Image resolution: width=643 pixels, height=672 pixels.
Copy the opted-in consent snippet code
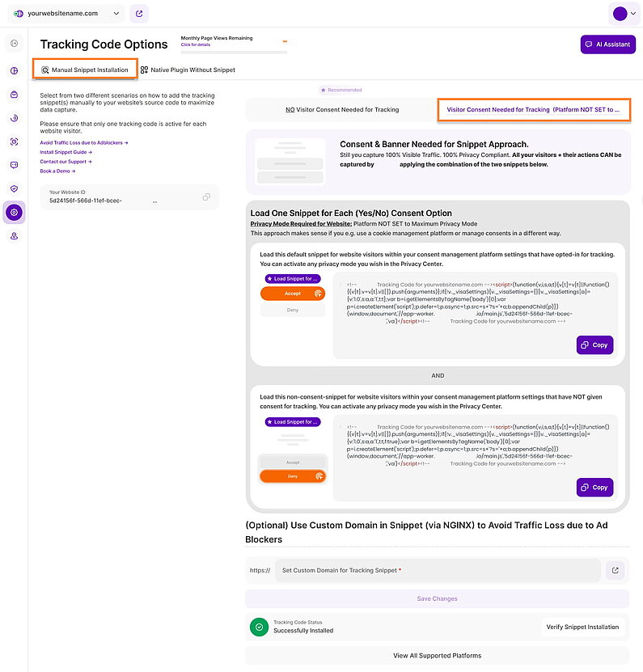594,344
